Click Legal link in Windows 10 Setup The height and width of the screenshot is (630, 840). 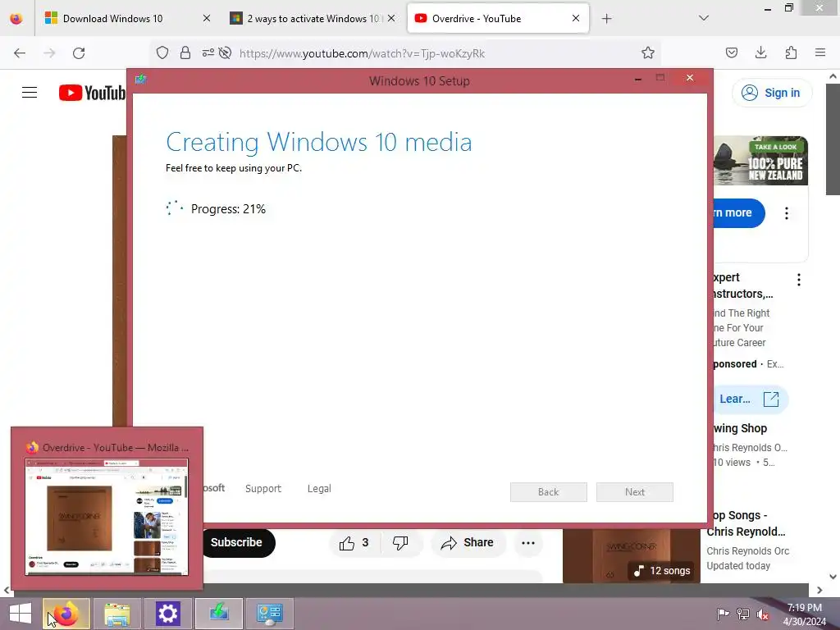pyautogui.click(x=319, y=489)
